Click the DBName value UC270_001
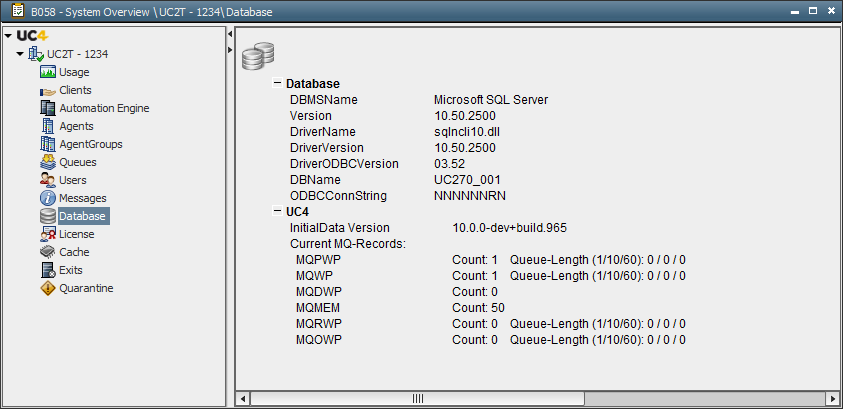This screenshot has width=843, height=409. point(467,180)
